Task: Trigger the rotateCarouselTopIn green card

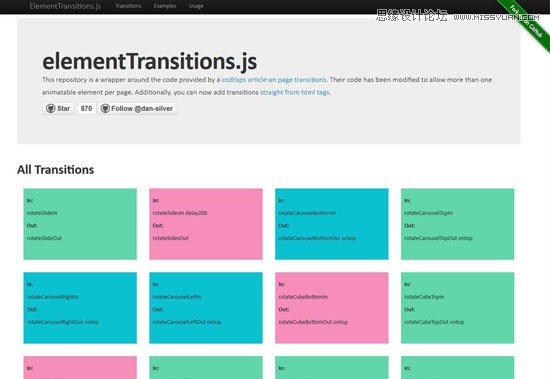Action: [x=457, y=224]
